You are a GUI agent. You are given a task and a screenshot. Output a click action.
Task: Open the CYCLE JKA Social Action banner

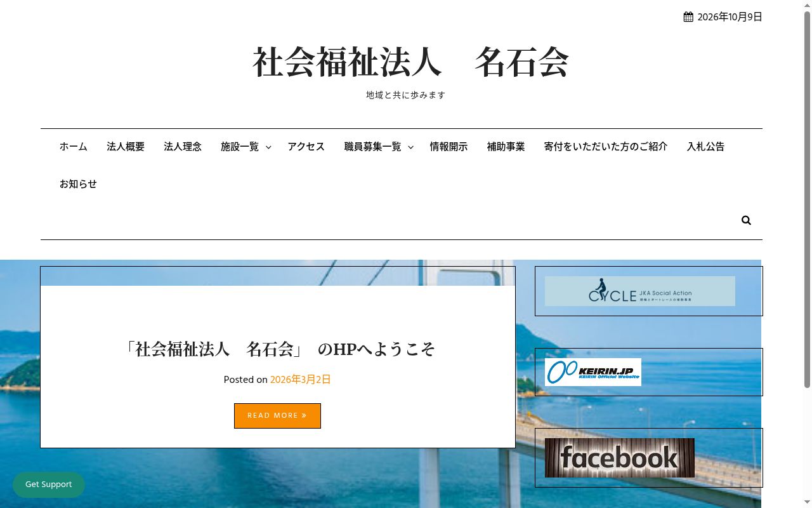tap(640, 291)
